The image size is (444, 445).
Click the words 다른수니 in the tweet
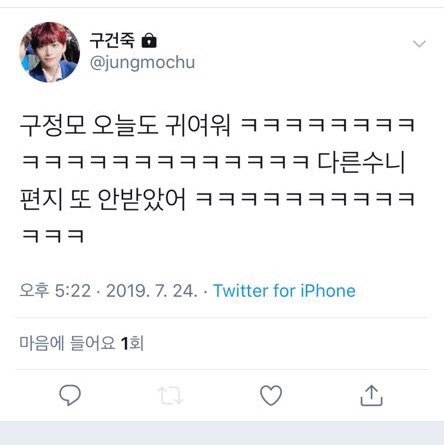pos(361,163)
